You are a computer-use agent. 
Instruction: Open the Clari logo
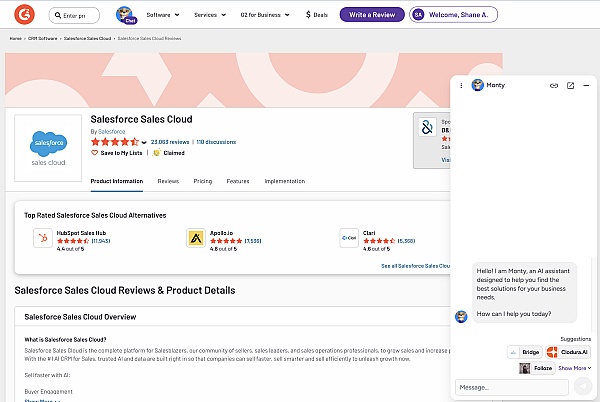click(349, 238)
